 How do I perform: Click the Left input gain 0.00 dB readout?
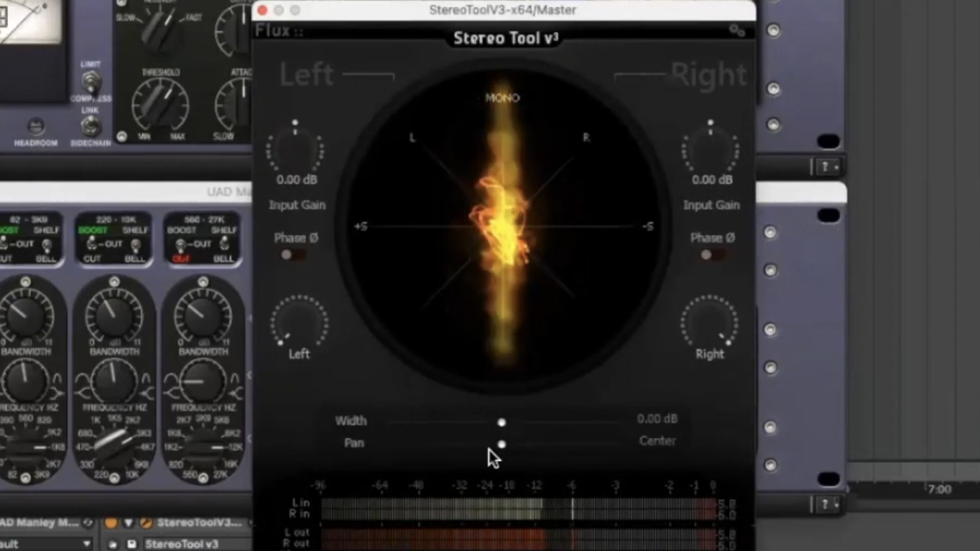pos(297,180)
